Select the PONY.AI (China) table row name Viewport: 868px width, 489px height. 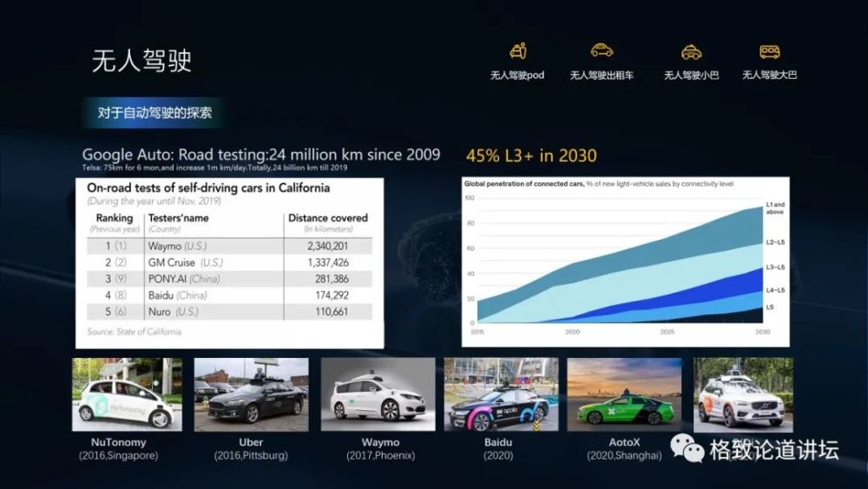tap(184, 279)
